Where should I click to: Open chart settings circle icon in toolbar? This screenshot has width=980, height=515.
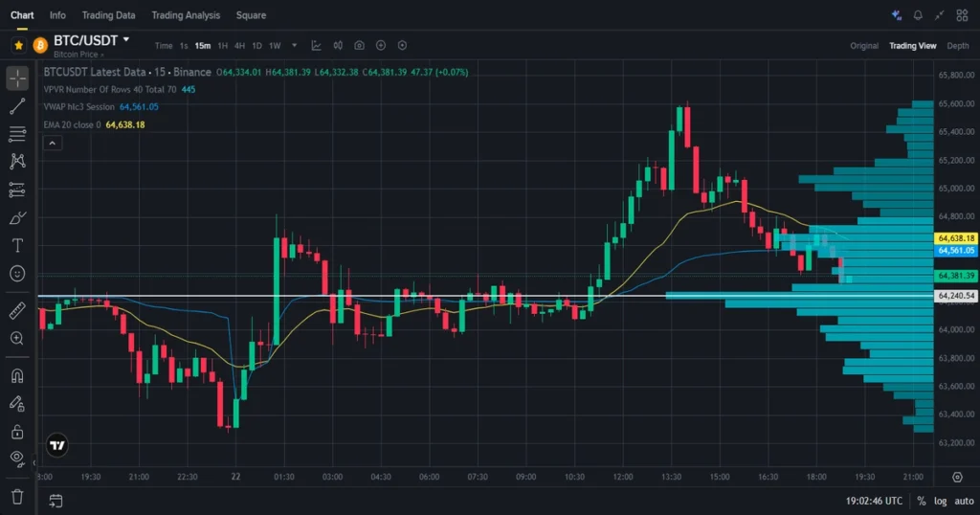coord(403,45)
